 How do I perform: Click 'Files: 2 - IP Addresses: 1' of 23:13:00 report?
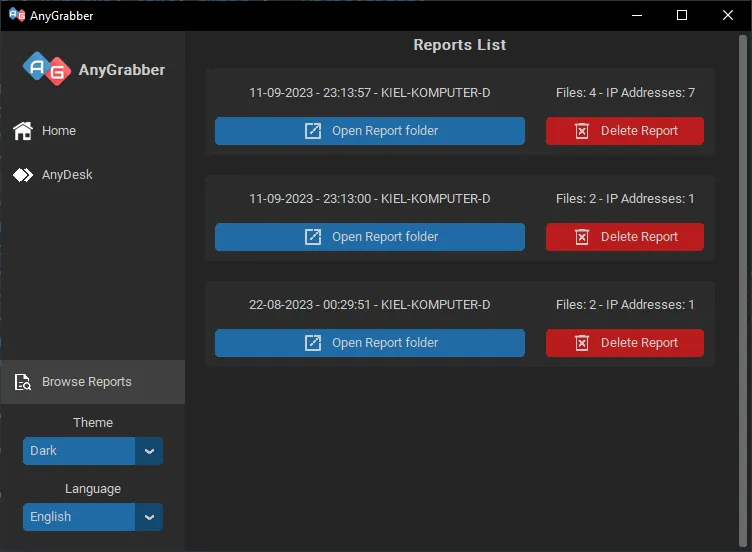click(625, 199)
